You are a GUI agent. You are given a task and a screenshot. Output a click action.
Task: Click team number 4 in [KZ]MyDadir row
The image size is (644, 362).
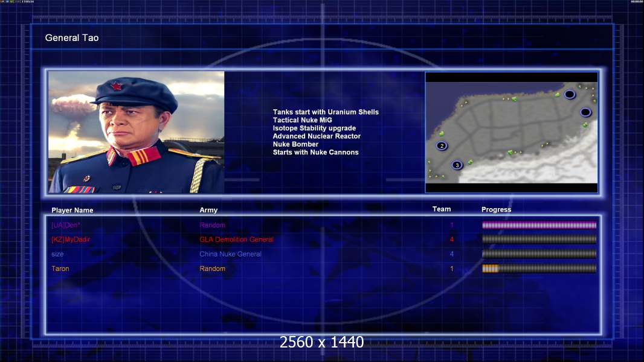coord(452,240)
